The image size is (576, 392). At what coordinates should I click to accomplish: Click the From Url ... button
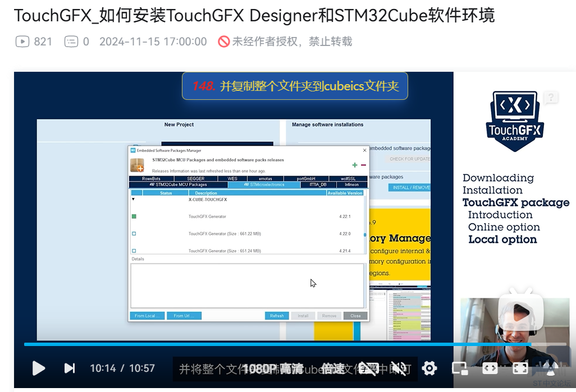click(x=184, y=316)
